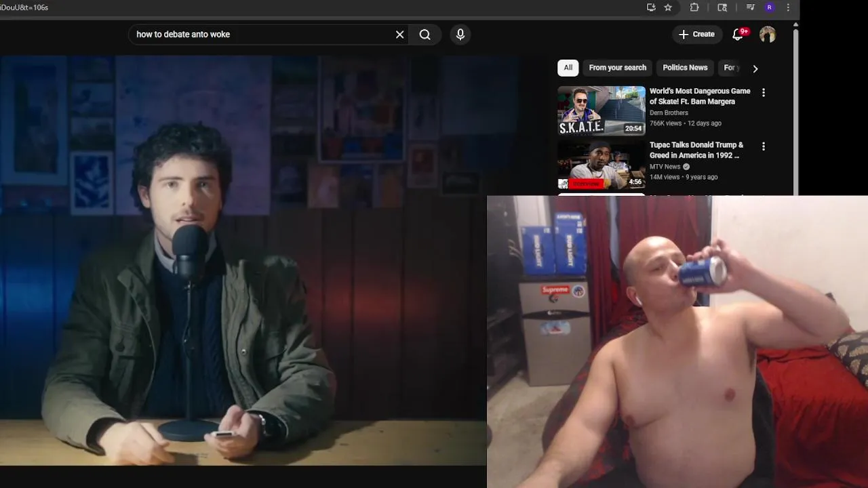Open 'Tupac Talks Donald Trump & Greed' title
The width and height of the screenshot is (868, 488).
point(696,150)
